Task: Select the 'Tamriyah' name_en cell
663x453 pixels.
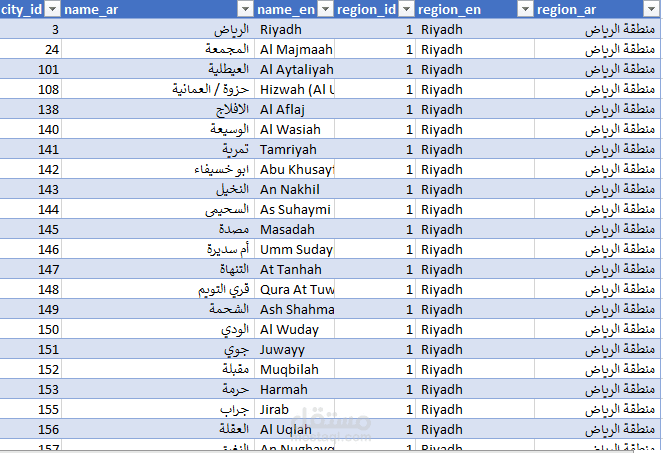Action: (x=294, y=149)
